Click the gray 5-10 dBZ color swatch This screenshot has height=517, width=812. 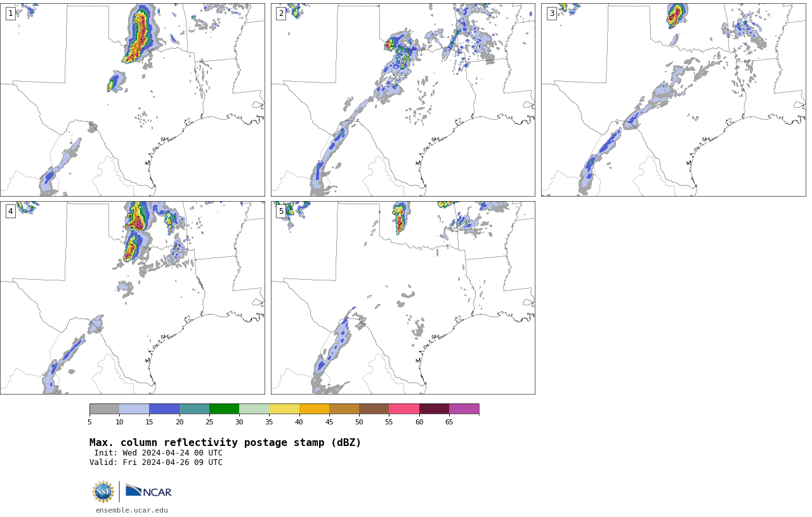click(x=104, y=409)
